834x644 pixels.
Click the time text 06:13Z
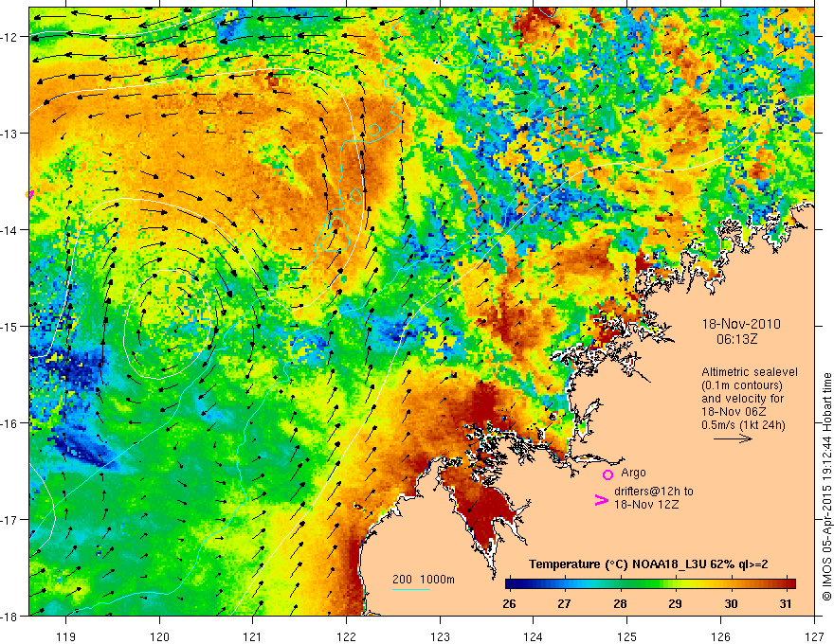click(x=736, y=339)
